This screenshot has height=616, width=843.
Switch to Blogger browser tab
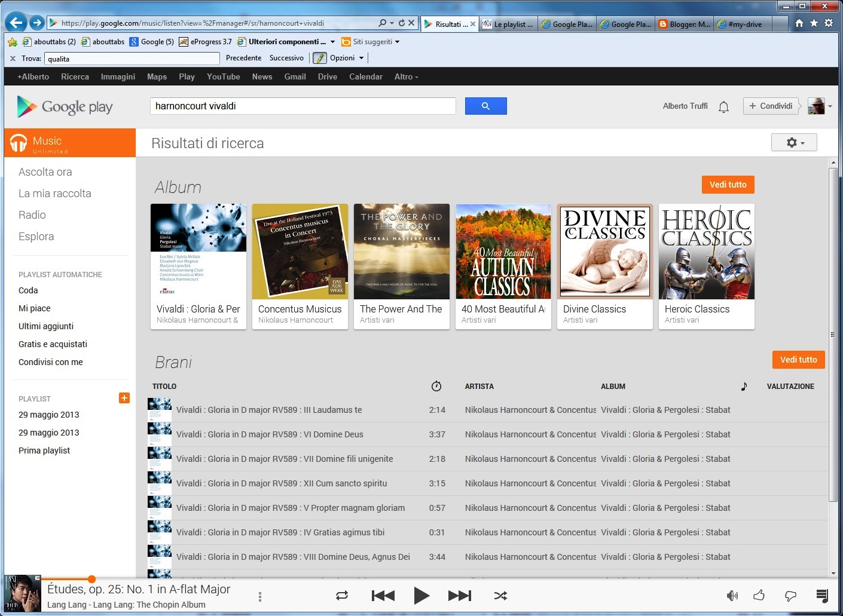tap(685, 24)
